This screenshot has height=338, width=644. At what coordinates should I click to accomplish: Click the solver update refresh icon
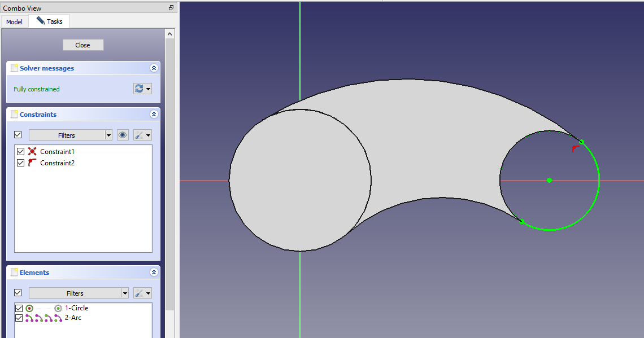tap(138, 89)
